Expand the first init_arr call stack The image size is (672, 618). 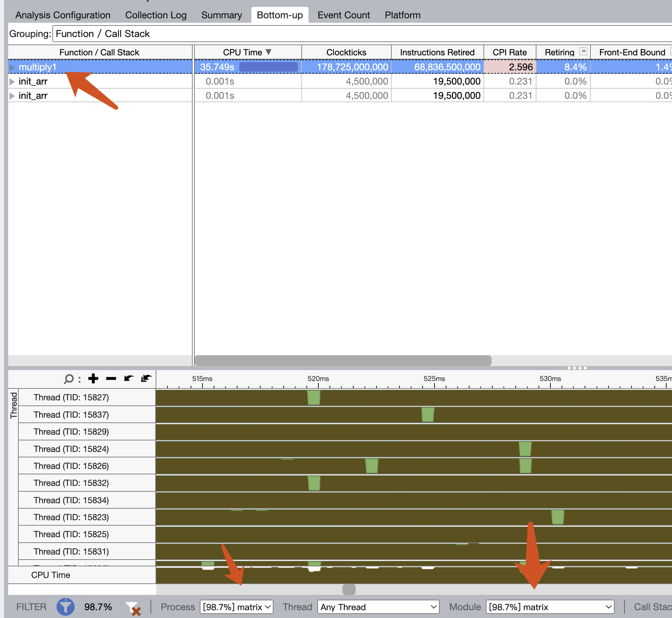pyautogui.click(x=12, y=81)
